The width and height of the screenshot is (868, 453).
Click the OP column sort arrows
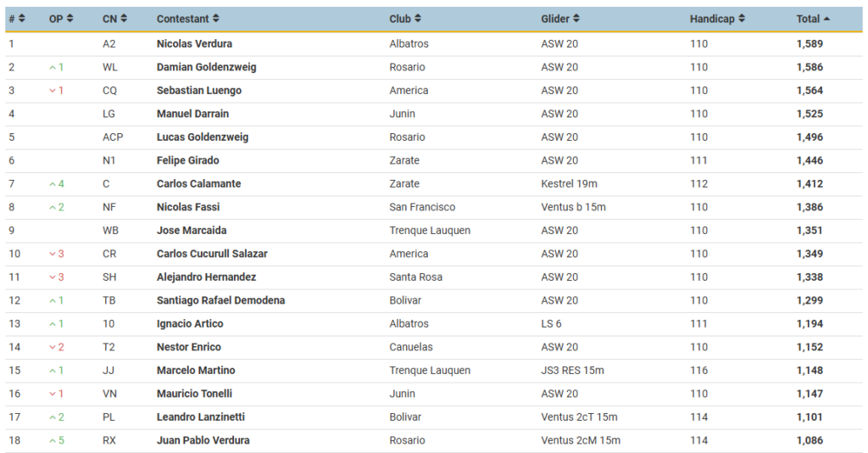coord(70,19)
